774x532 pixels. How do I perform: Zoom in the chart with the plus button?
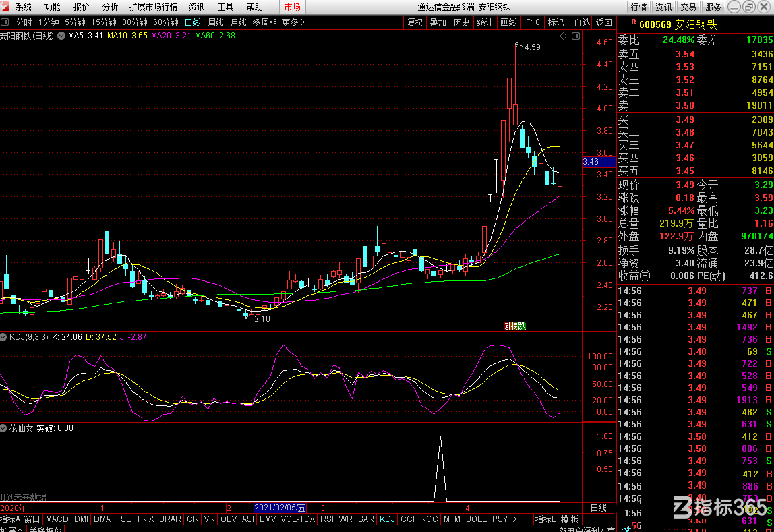pyautogui.click(x=591, y=519)
